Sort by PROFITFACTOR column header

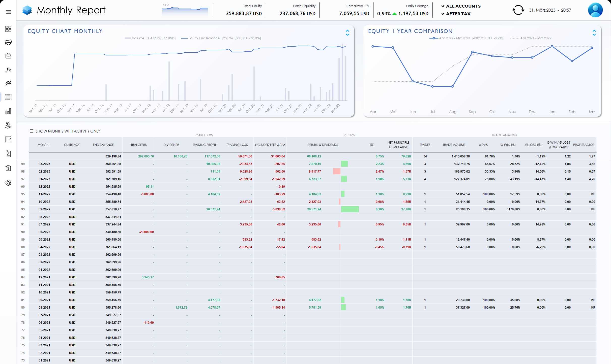[x=584, y=145]
